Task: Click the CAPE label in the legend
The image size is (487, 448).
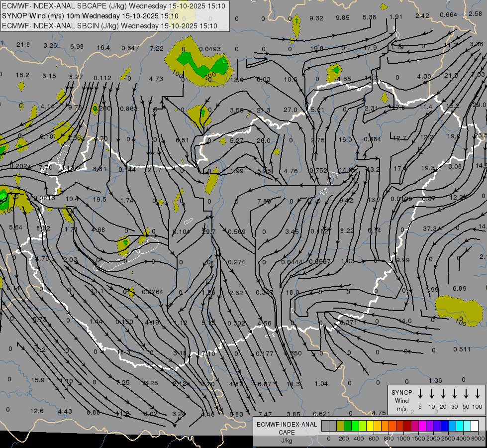Action: point(287,433)
